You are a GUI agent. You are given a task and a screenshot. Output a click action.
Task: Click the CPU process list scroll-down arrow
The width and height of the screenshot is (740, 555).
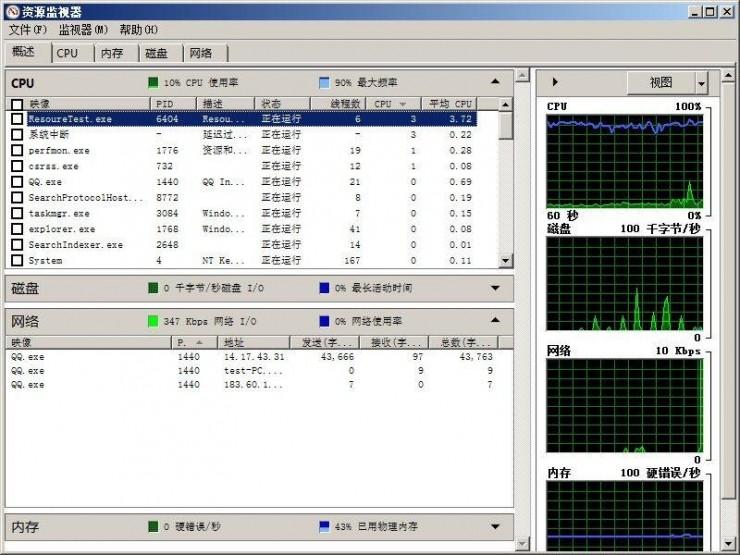click(x=505, y=260)
